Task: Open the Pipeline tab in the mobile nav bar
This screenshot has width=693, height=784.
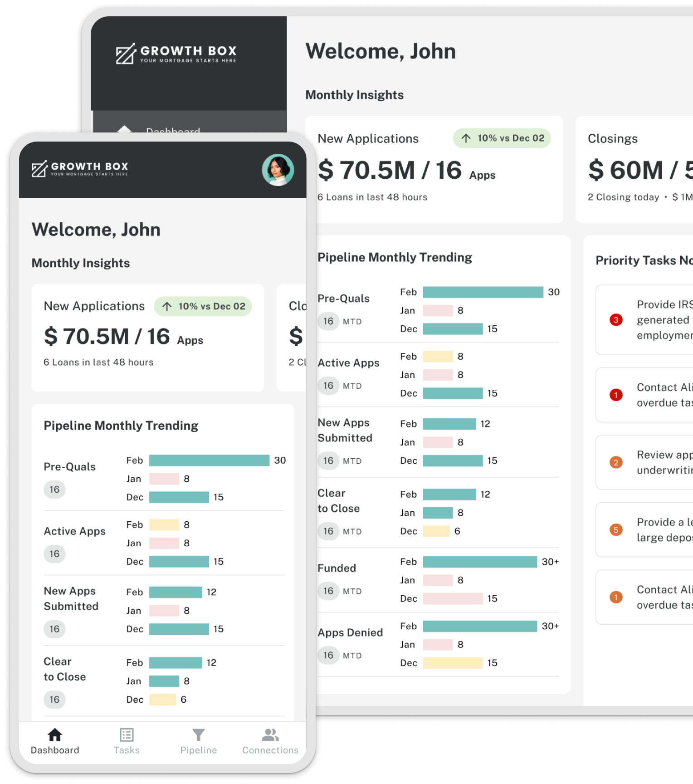Action: (x=198, y=741)
